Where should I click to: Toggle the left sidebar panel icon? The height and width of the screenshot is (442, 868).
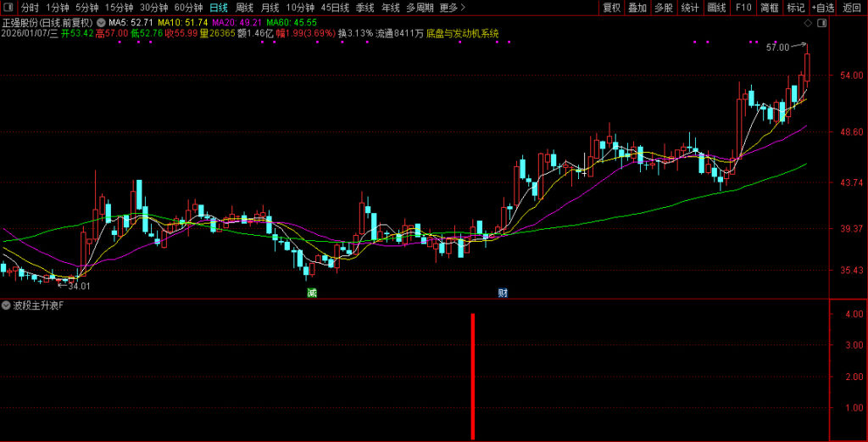pos(8,8)
